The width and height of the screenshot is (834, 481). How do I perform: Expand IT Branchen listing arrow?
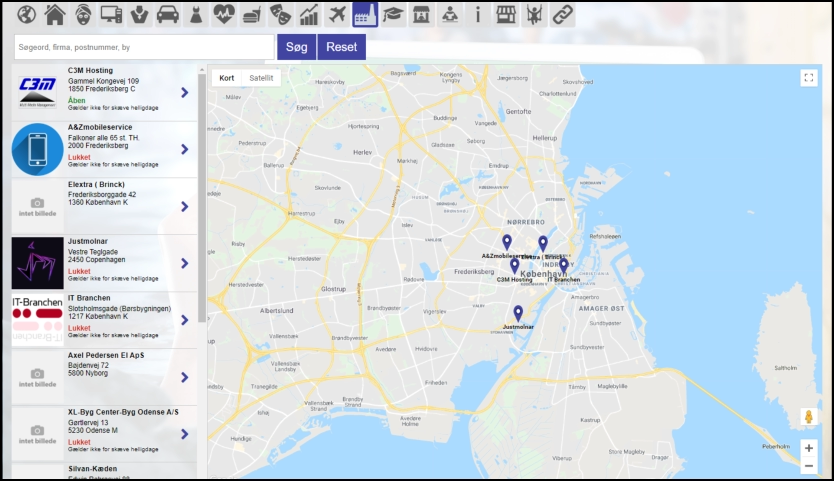point(185,320)
